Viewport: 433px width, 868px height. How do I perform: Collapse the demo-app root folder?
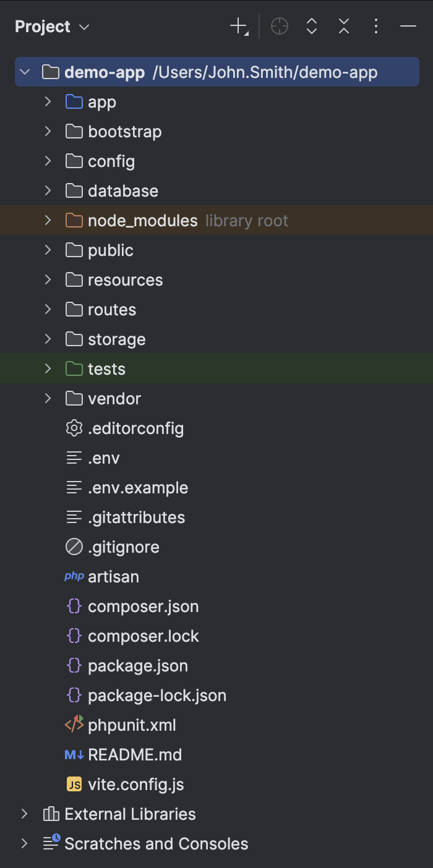[x=24, y=72]
